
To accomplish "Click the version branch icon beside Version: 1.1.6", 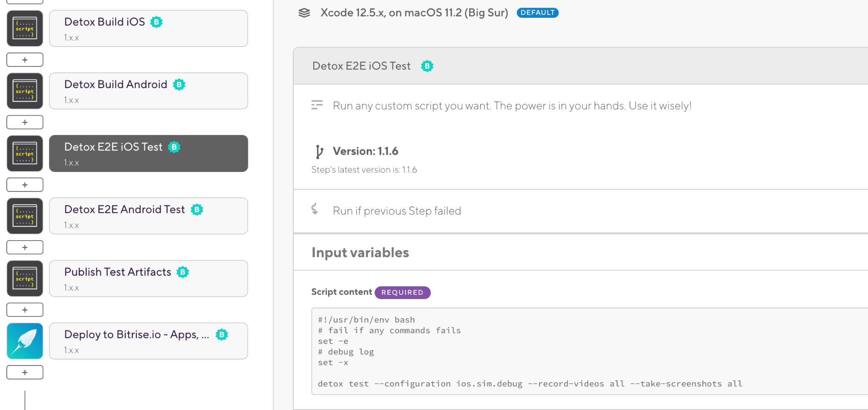I will (x=319, y=151).
